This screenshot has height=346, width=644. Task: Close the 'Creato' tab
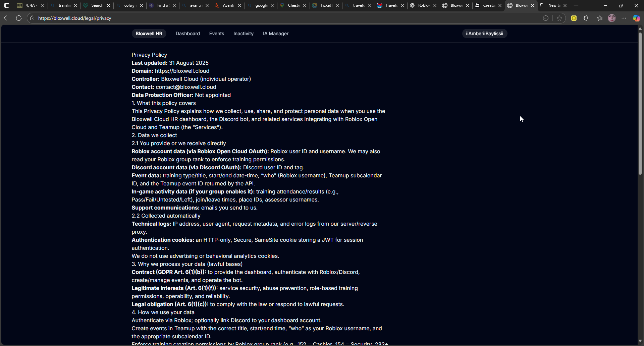pos(500,6)
